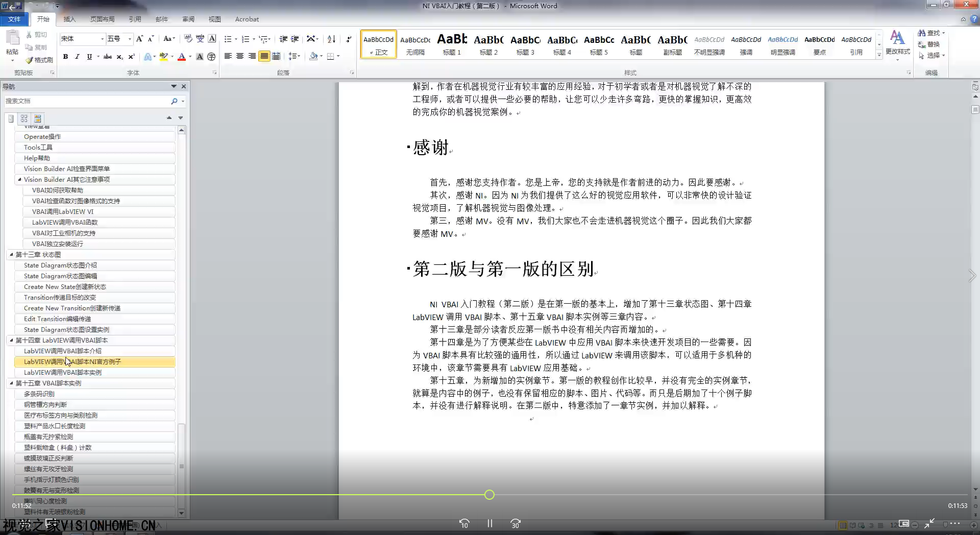Screen dimensions: 980x535
Task: Click the search magnifier in navigation pane
Action: click(174, 101)
